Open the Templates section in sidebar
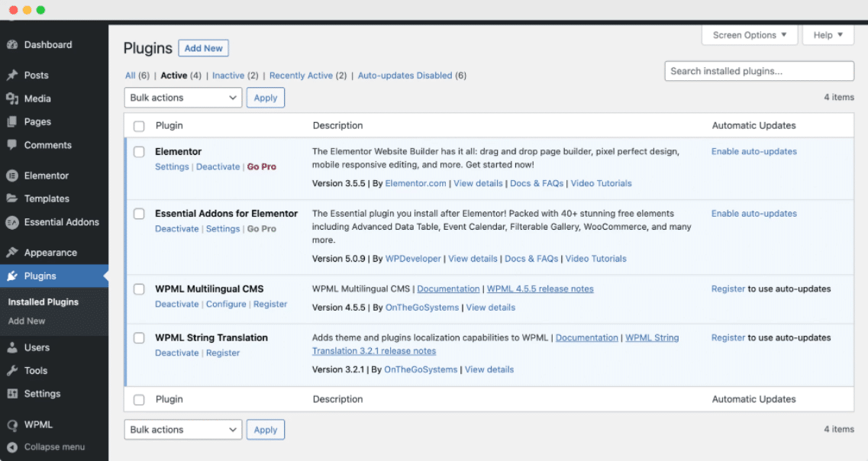Screen dimensions: 868x461 pyautogui.click(x=12, y=198)
